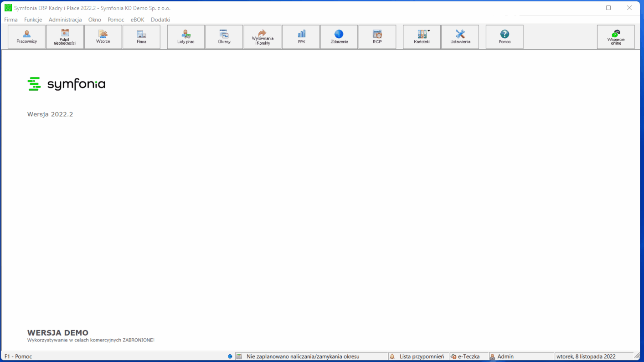The height and width of the screenshot is (362, 644).
Task: Click 'Nie zaplanowano naliczania/zamykania okresu' status text
Action: [303, 357]
